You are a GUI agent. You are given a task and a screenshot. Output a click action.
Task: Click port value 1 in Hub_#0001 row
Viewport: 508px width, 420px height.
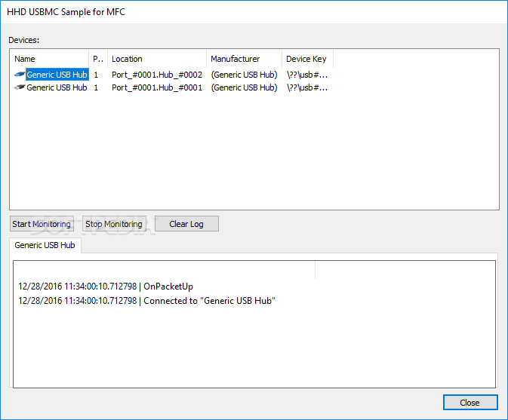point(96,87)
